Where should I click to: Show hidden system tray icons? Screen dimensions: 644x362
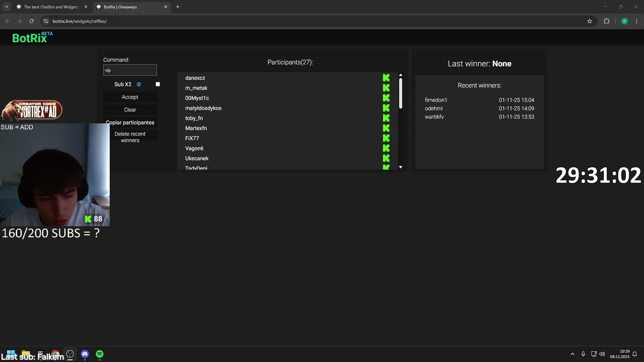pos(572,354)
